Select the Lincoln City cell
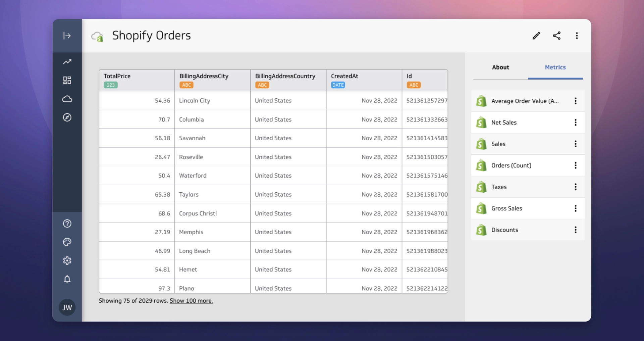The width and height of the screenshot is (644, 341). point(213,101)
